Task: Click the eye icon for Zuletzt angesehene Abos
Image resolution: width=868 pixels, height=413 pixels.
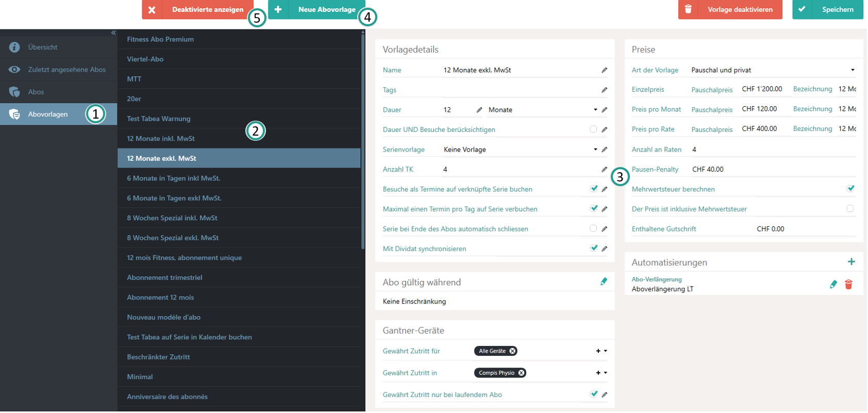Action: pos(14,70)
